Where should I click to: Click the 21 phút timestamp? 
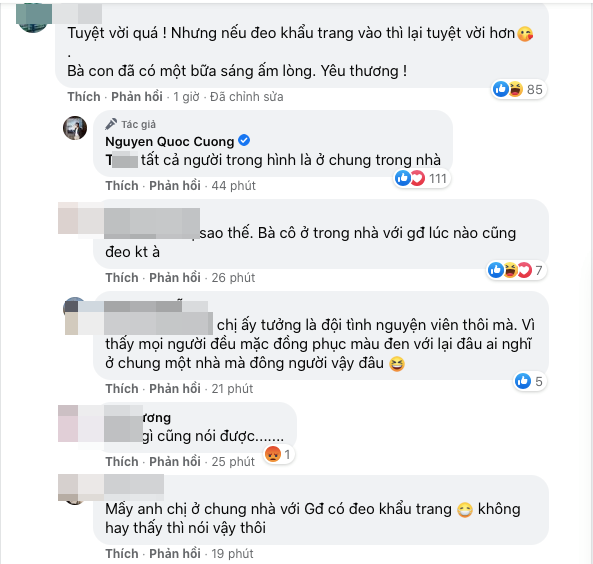(232, 388)
